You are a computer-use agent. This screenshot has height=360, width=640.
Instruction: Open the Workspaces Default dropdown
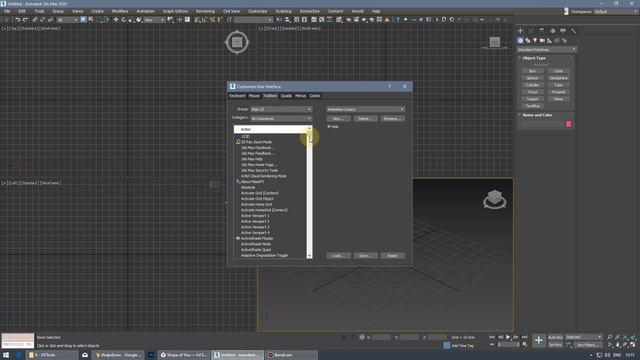tap(616, 11)
